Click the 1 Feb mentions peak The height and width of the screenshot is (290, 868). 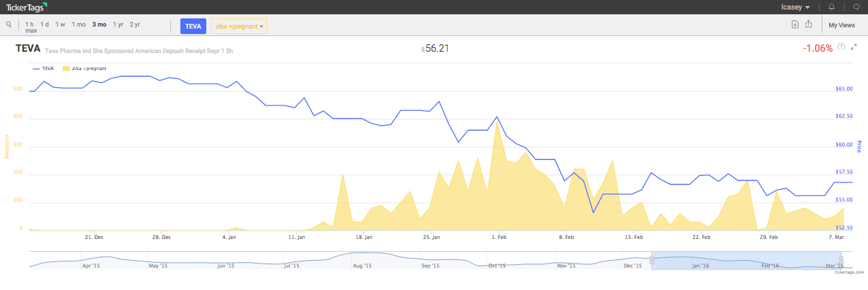pos(498,123)
